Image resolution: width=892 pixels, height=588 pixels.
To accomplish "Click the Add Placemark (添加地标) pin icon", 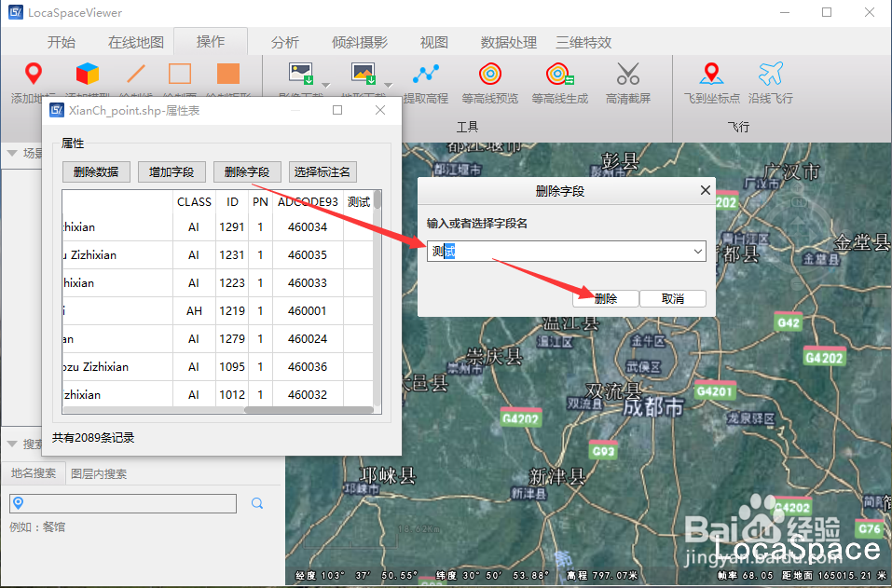I will [x=34, y=74].
